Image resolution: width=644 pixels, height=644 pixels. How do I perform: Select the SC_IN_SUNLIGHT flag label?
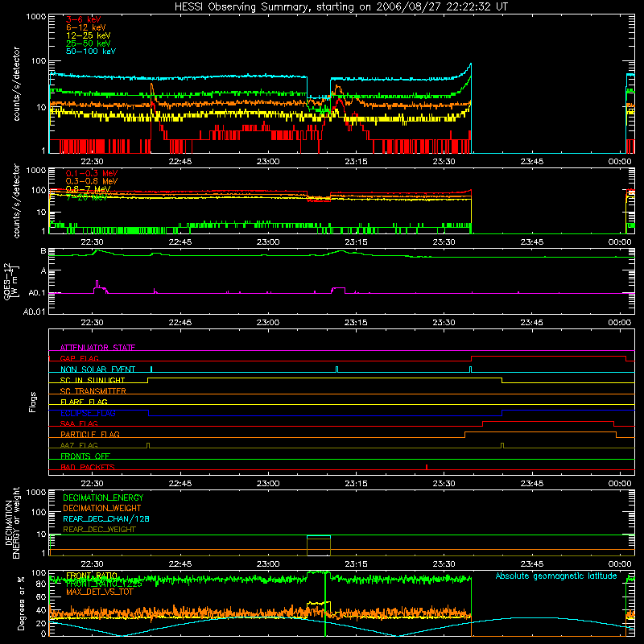93,380
